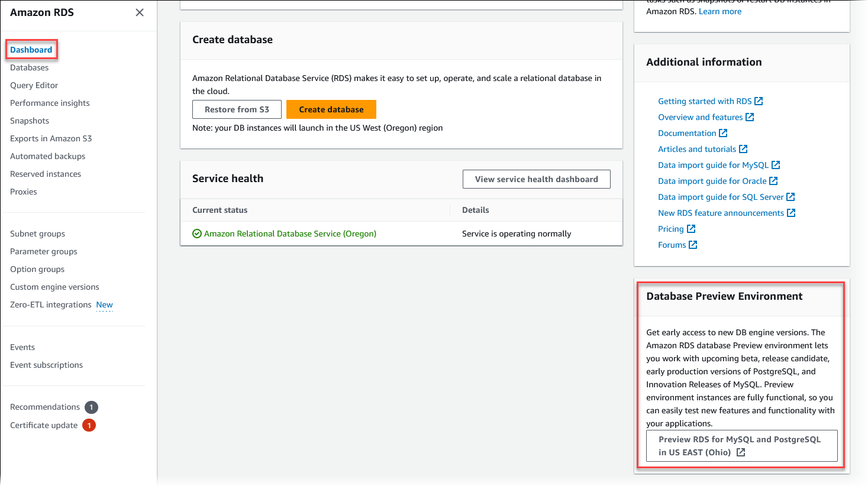Open the Forums external link icon
Image resolution: width=868 pixels, height=486 pixels.
[695, 245]
